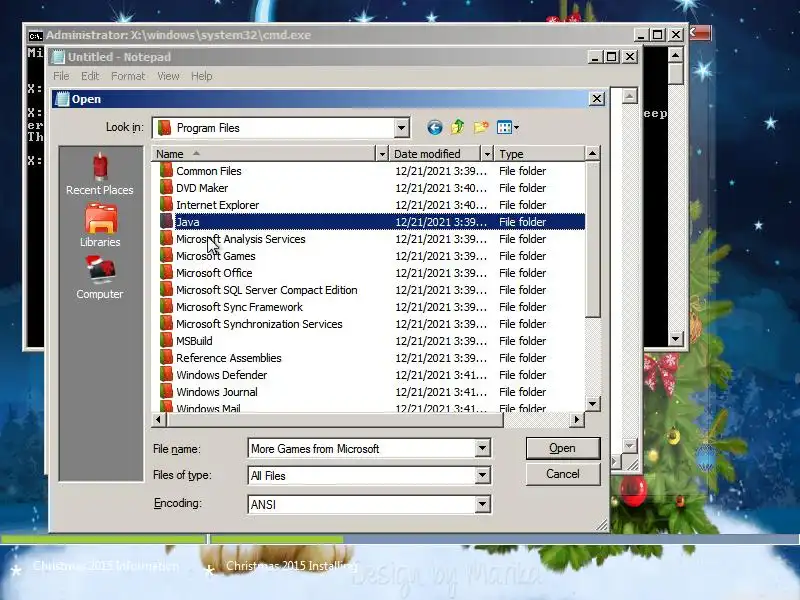
Task: Click the file list vertical scrollbar thumb
Action: point(592,239)
